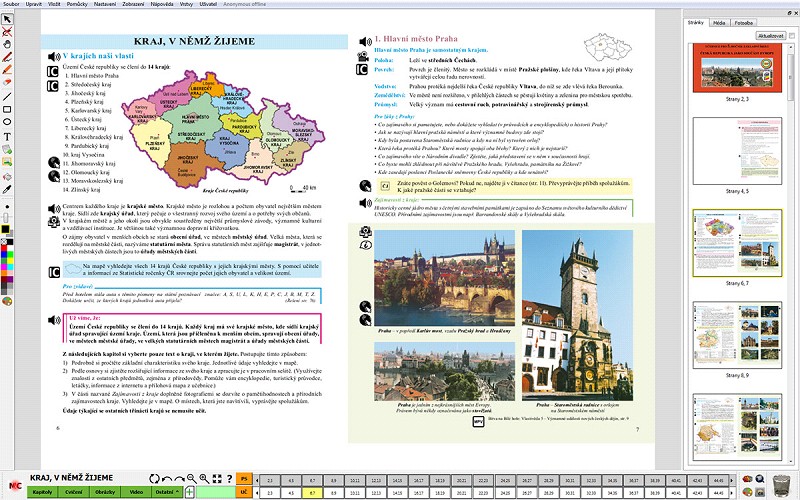Screen dimensions: 800x500
Task: Click the MC logo icon
Action: (x=15, y=485)
